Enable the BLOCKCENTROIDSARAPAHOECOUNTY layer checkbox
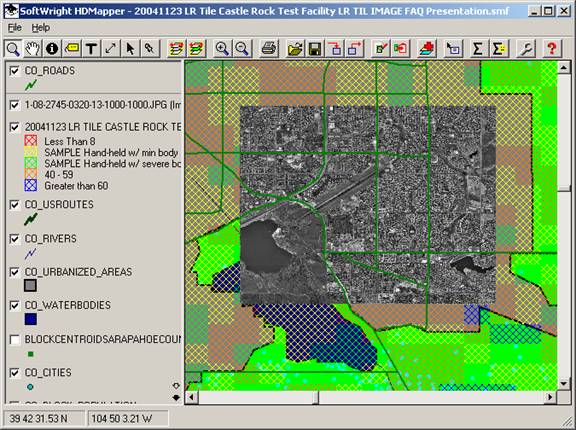 pyautogui.click(x=14, y=340)
